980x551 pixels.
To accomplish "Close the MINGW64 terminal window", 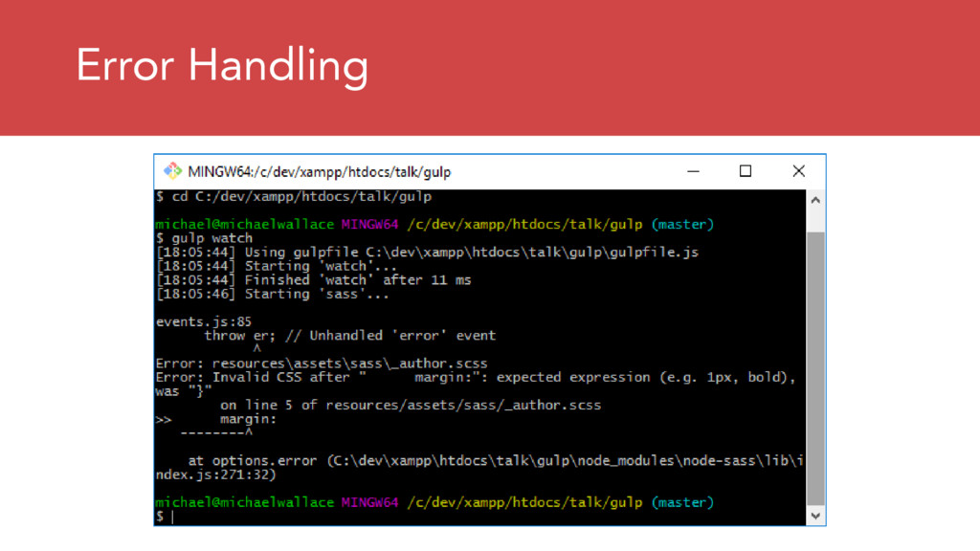I will (x=798, y=171).
